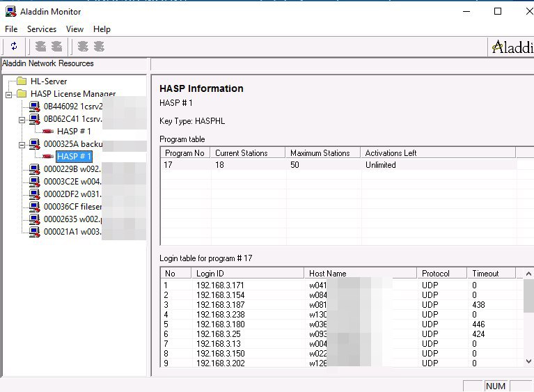The width and height of the screenshot is (534, 392).
Task: Click the computer icon for 00003C2E w004
Action: pyautogui.click(x=34, y=182)
